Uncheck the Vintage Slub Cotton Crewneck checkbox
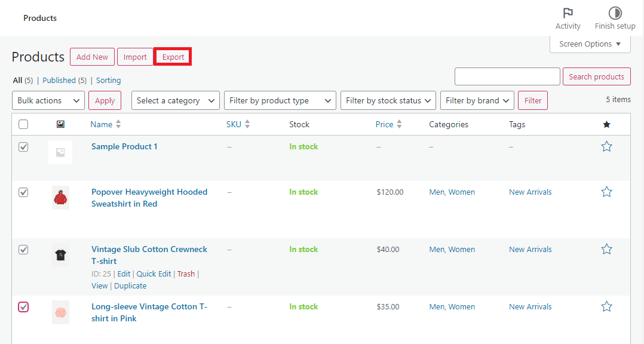 [23, 249]
